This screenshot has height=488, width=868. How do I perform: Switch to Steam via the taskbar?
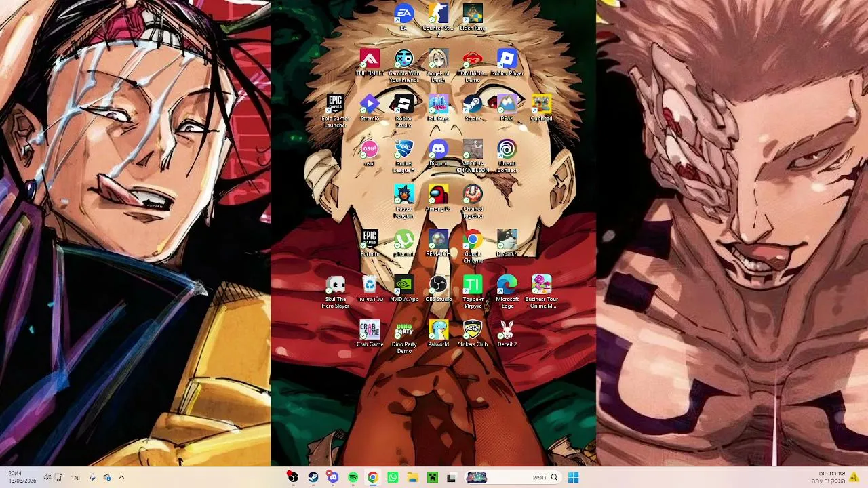point(313,477)
